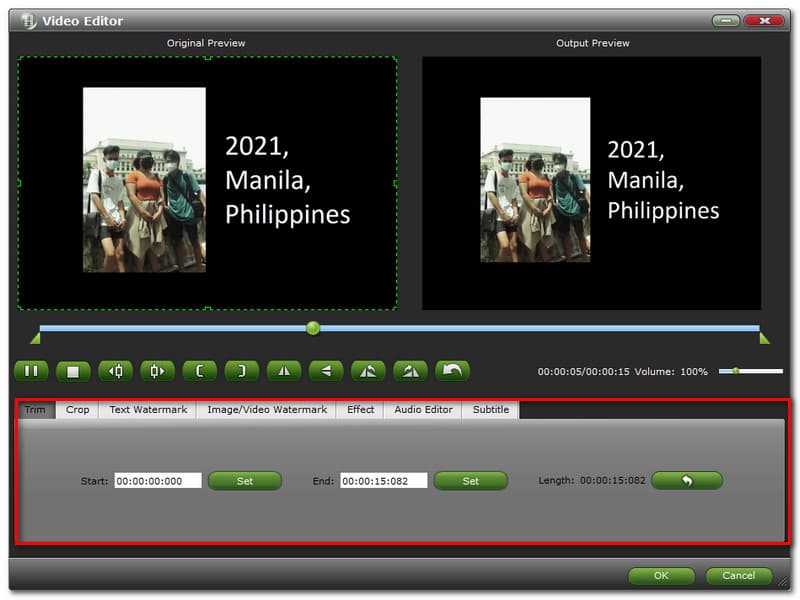Stop the video playback
Image resolution: width=800 pixels, height=600 pixels.
73,371
